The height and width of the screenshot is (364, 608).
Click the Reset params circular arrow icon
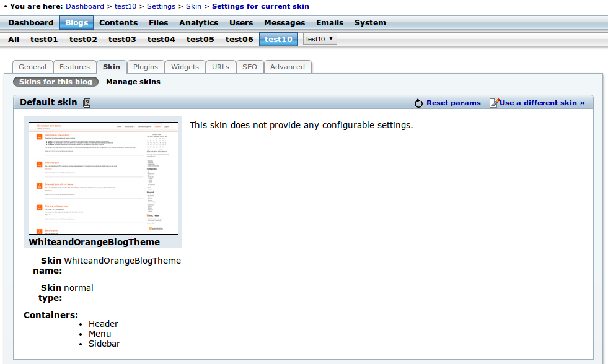418,103
